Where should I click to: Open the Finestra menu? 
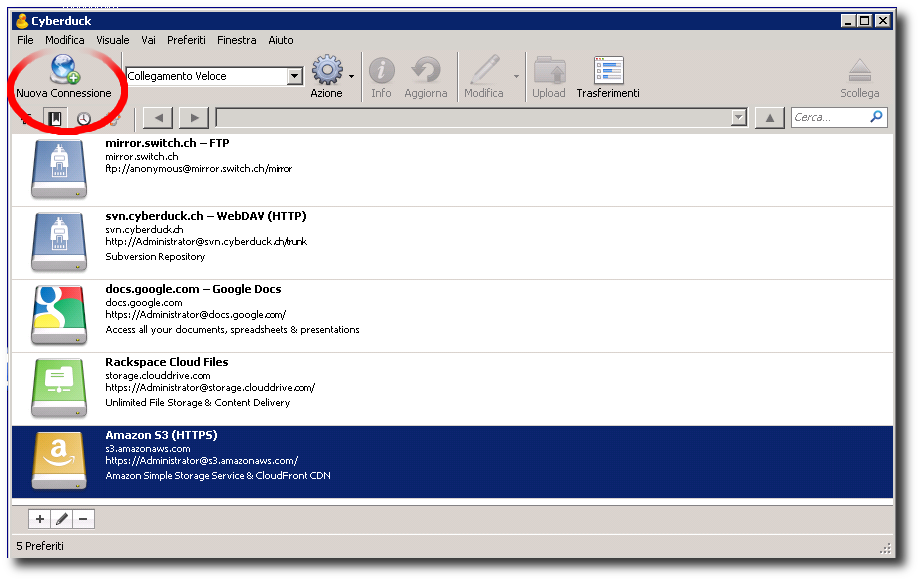236,40
